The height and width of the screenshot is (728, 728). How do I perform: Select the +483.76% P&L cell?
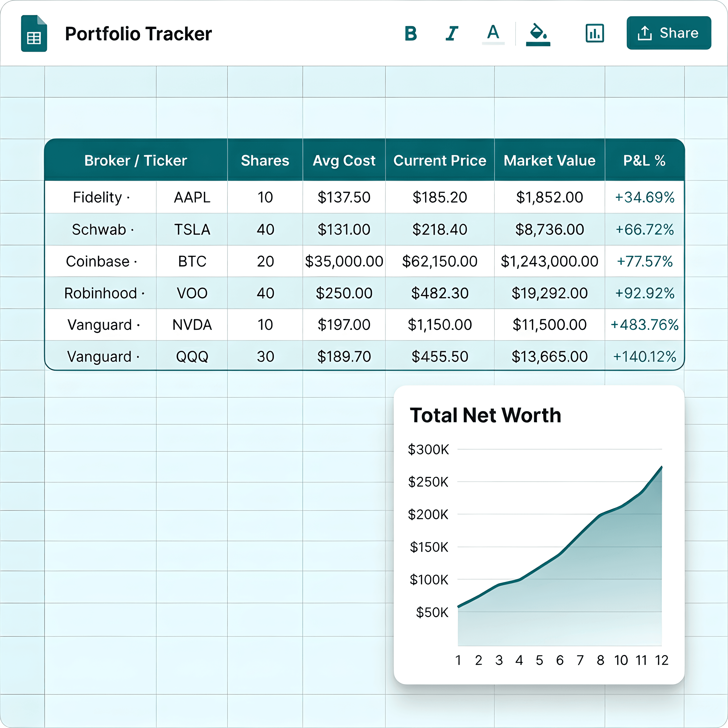[x=644, y=324]
